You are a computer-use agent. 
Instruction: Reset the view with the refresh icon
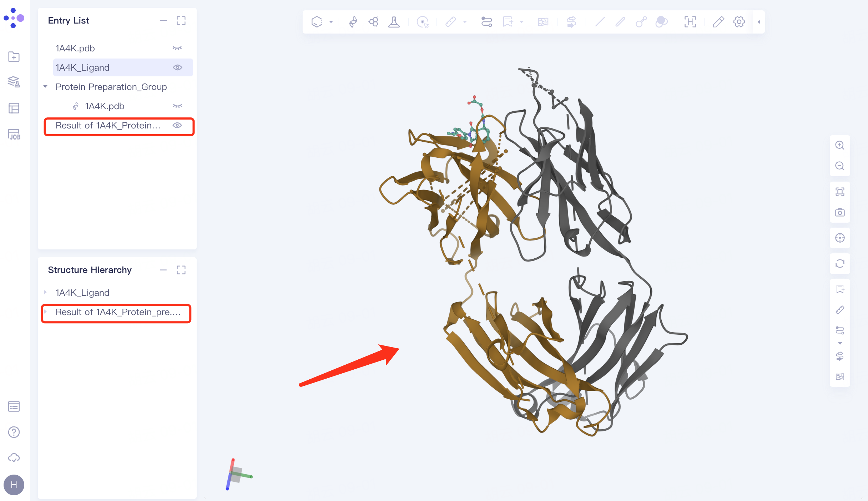point(840,264)
